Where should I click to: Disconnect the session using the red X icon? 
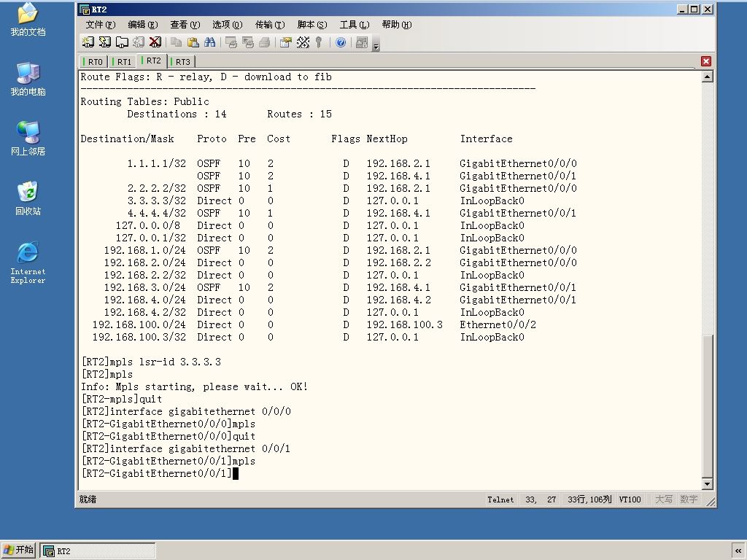(x=155, y=42)
